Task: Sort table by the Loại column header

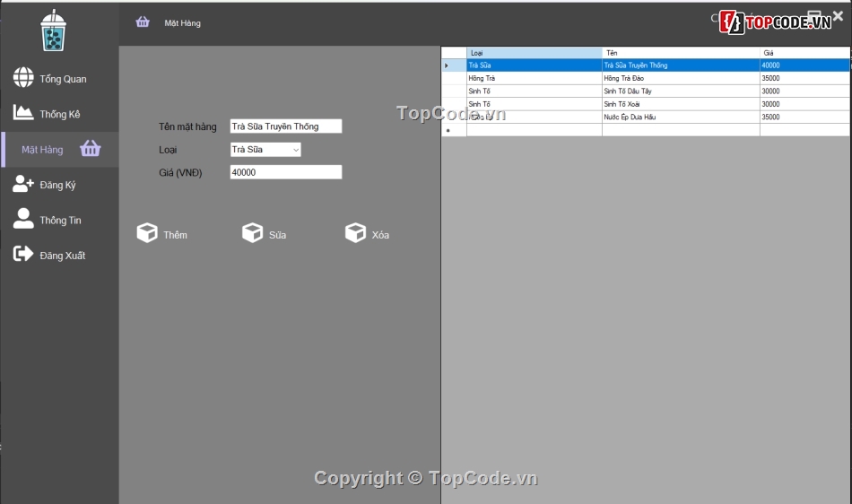Action: 534,53
